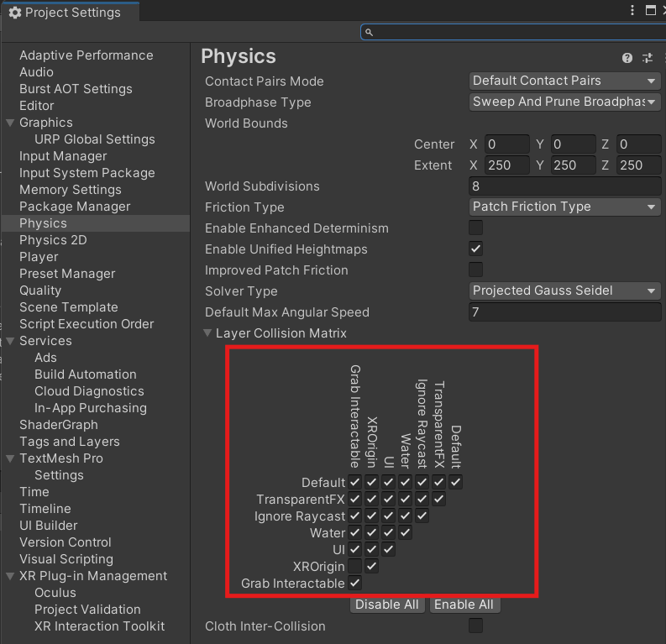Screen dimensions: 666x644
Task: Open Build Automation under Services
Action: (x=86, y=374)
